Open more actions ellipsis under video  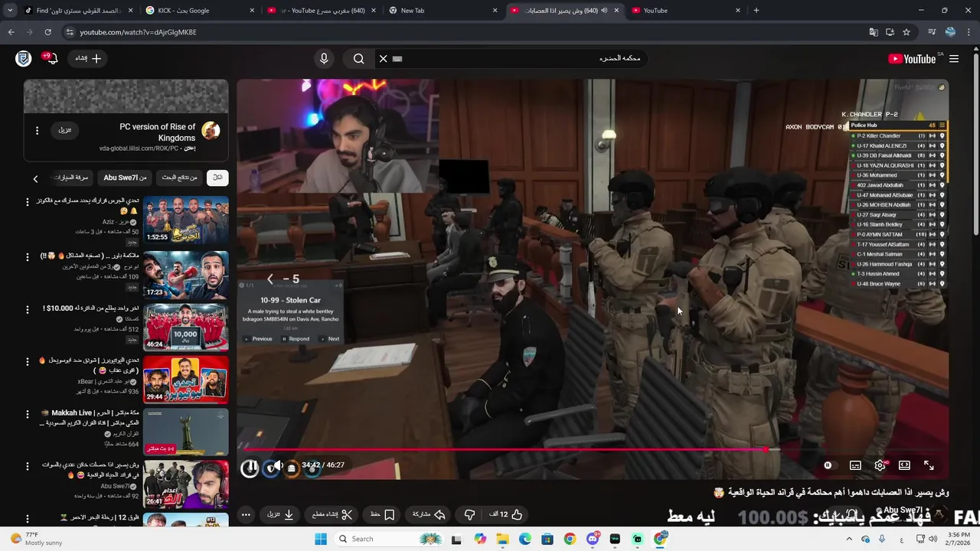click(246, 514)
